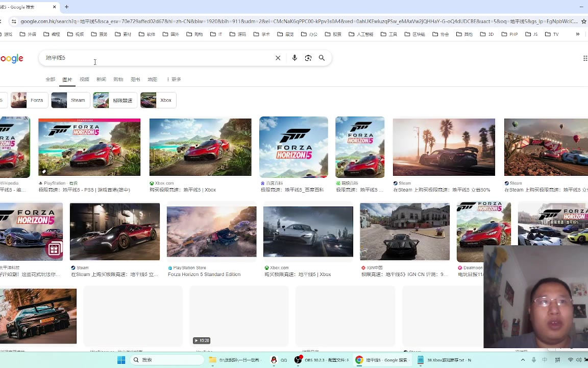Viewport: 588px width, 368px height.
Task: Clear the search box with the X icon
Action: [x=278, y=58]
